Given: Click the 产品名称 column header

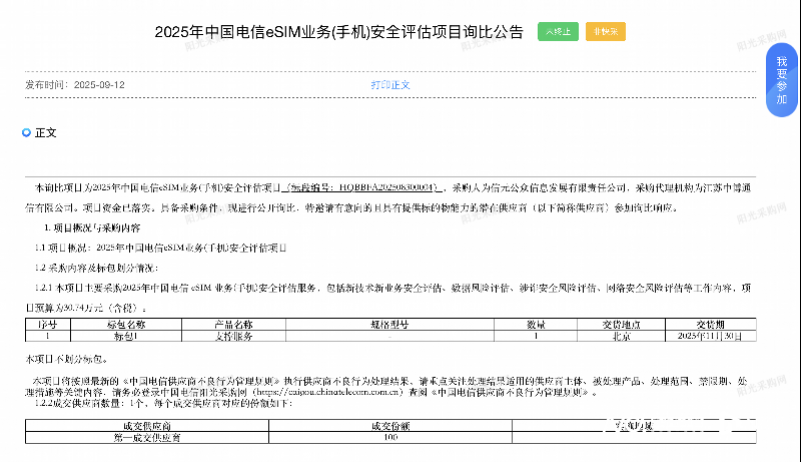Looking at the screenshot, I should click(x=231, y=325).
